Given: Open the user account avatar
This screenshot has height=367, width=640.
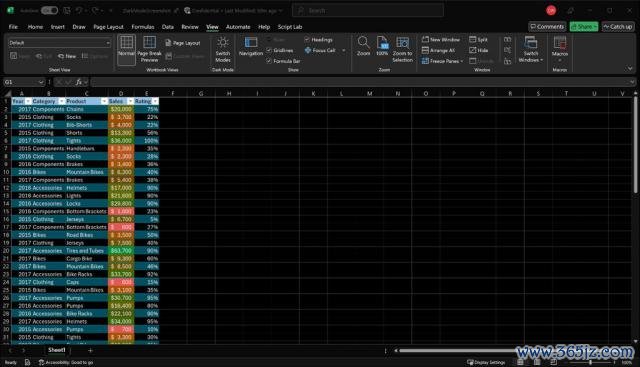Looking at the screenshot, I should 551,11.
